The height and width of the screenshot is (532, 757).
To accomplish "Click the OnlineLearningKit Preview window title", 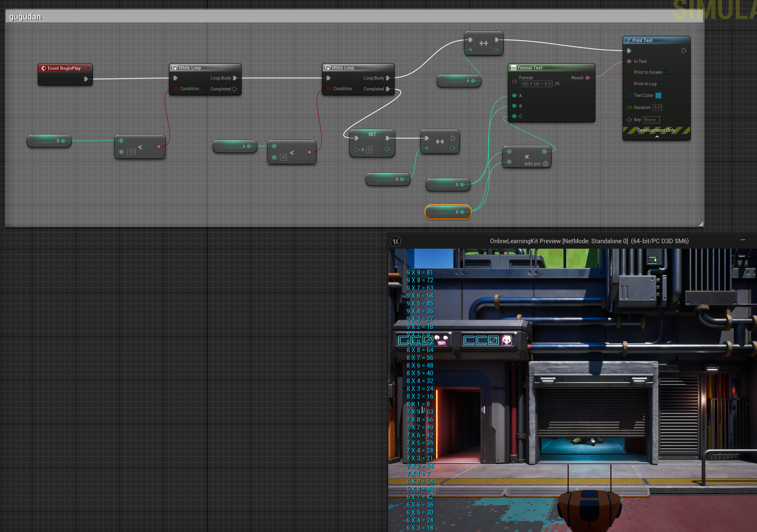I will coord(589,241).
